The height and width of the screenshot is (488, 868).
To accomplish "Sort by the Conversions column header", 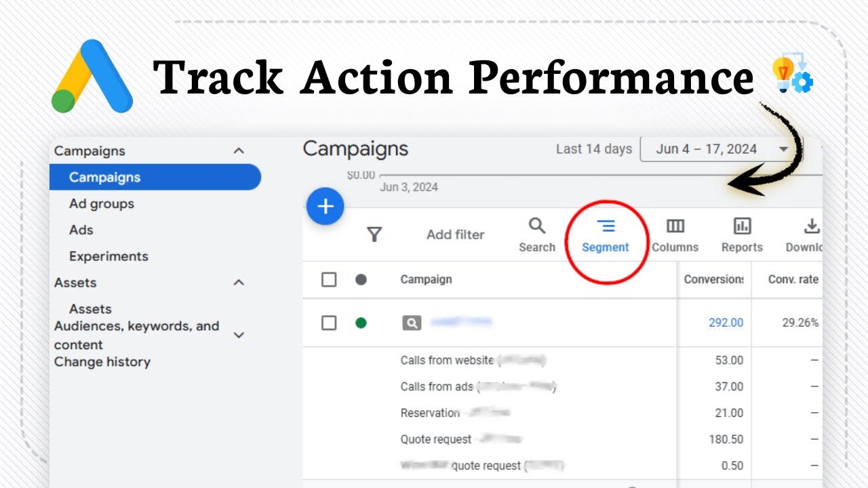I will click(713, 279).
